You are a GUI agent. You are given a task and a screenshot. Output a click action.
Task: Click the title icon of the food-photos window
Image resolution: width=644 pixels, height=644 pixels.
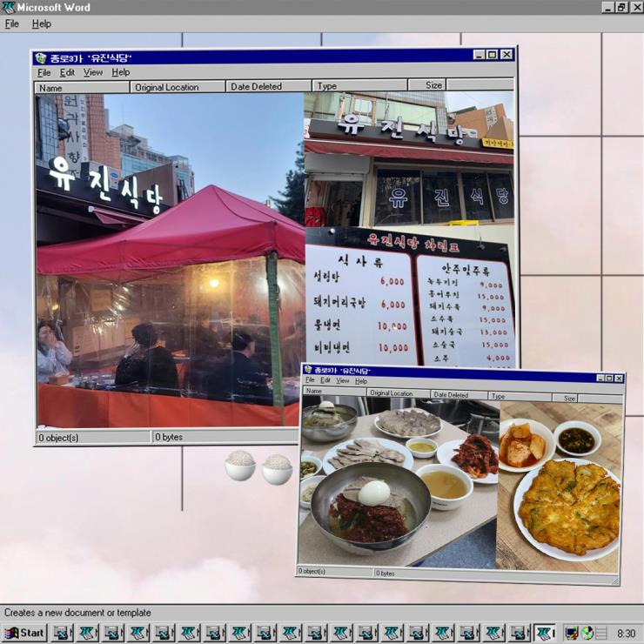tap(308, 370)
